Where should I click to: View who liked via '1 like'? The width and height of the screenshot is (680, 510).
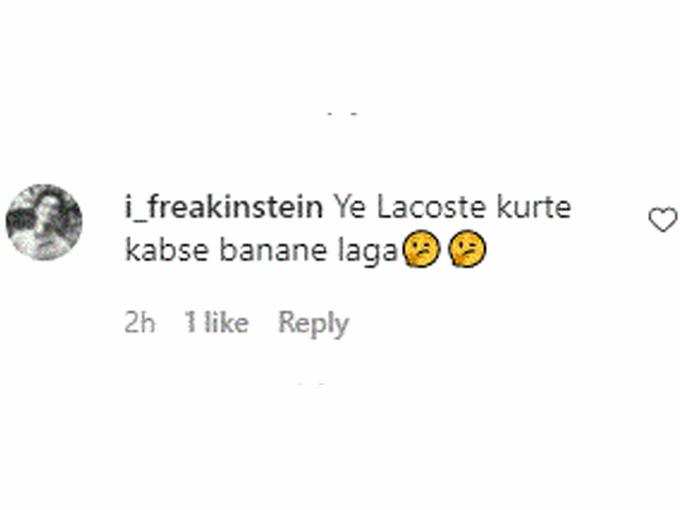(x=217, y=323)
